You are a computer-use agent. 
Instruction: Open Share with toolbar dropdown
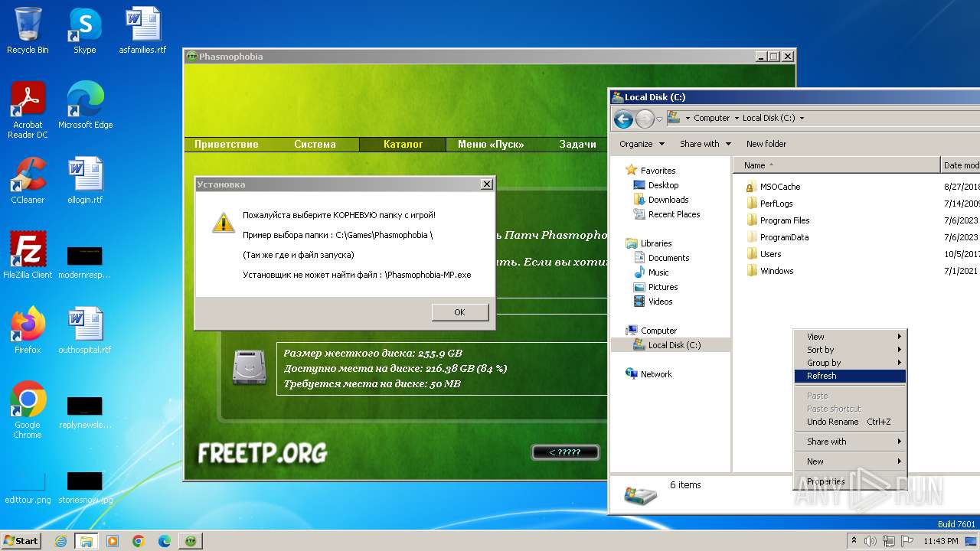point(705,144)
